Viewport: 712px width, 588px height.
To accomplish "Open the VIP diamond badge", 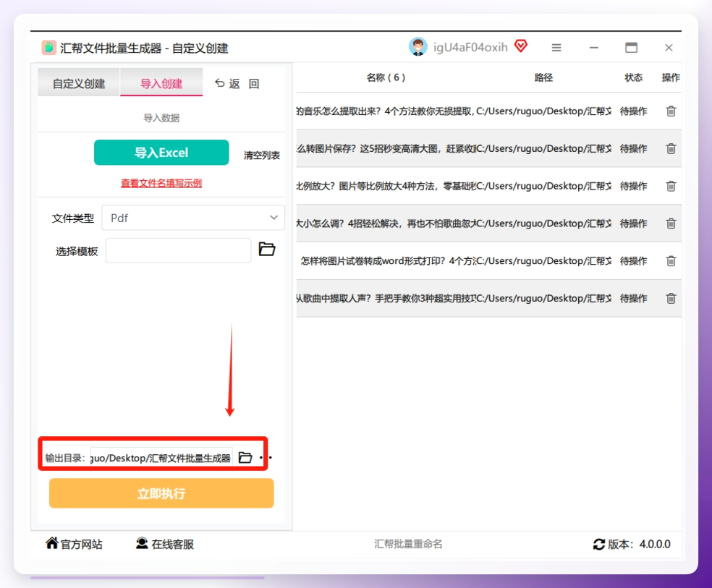I will tap(521, 46).
